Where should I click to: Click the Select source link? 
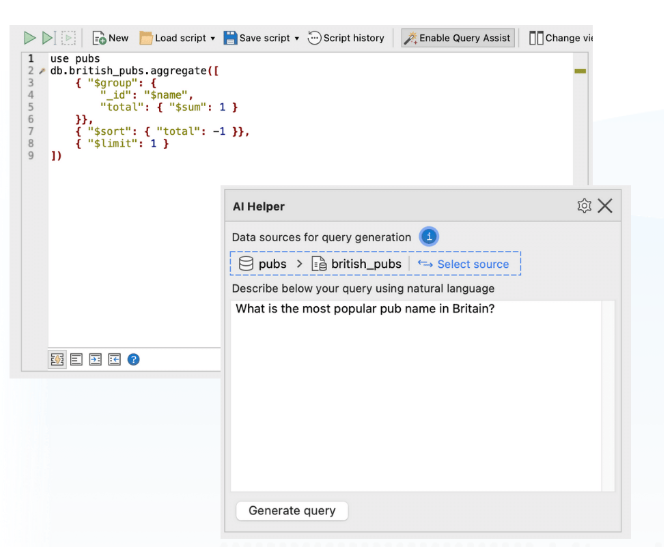(463, 264)
